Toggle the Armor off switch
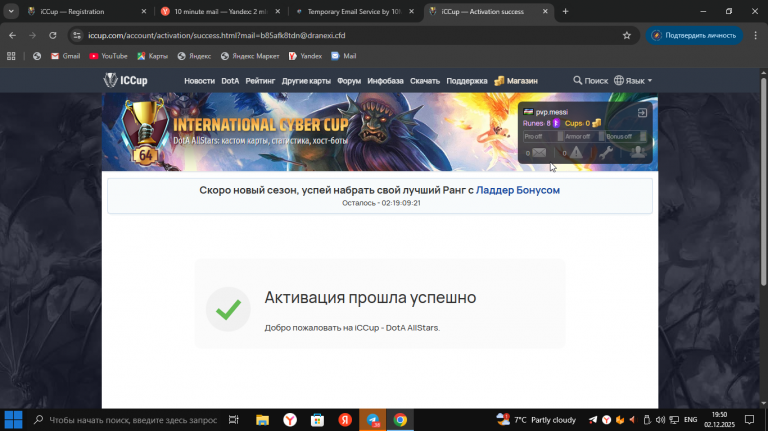The width and height of the screenshot is (768, 431). tap(584, 137)
